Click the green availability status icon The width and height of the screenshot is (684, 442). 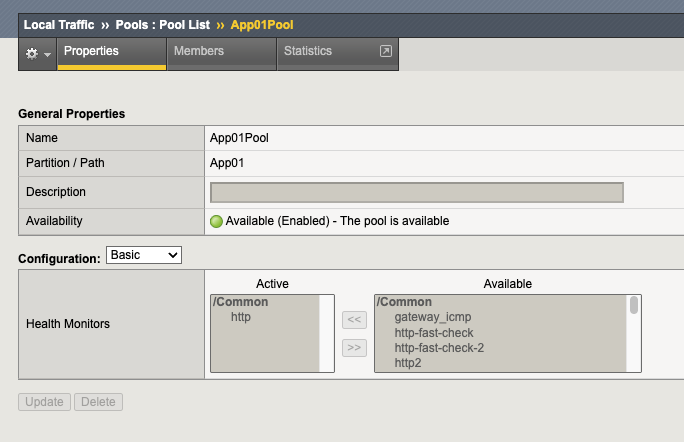216,221
